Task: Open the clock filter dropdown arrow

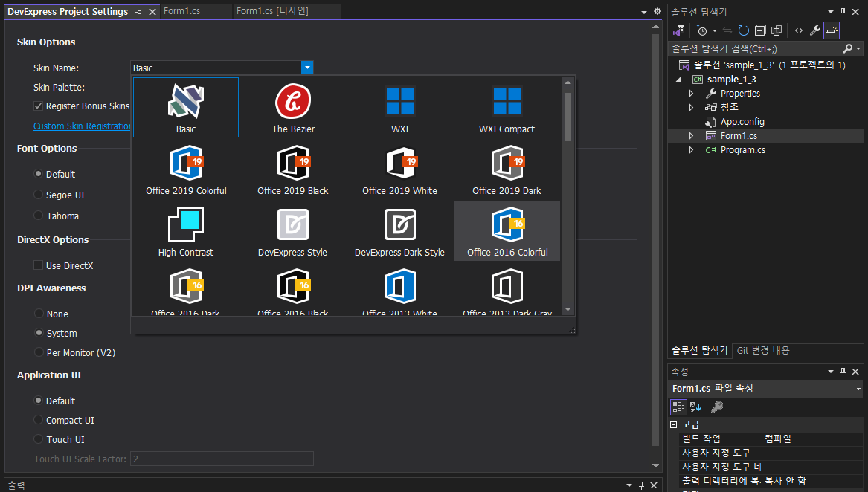Action: click(715, 31)
